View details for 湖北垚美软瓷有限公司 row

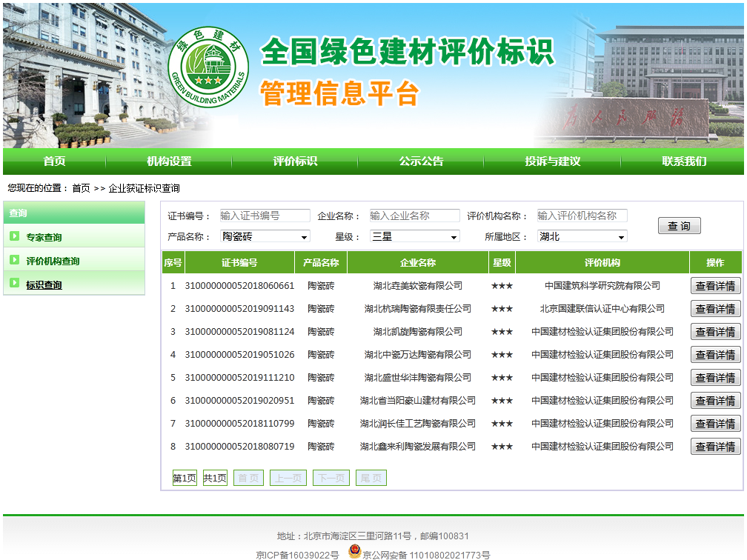(715, 286)
